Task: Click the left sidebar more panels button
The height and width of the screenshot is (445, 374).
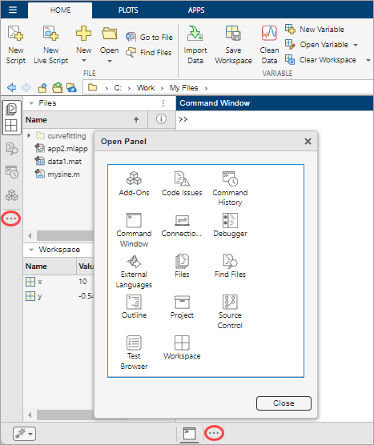Action: 11,219
